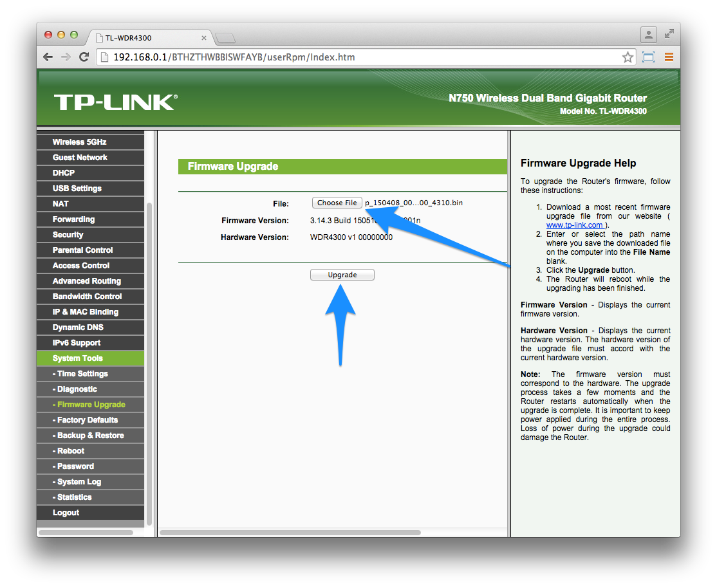This screenshot has height=588, width=717.
Task: Select Firmware Upgrade submenu
Action: click(x=91, y=405)
